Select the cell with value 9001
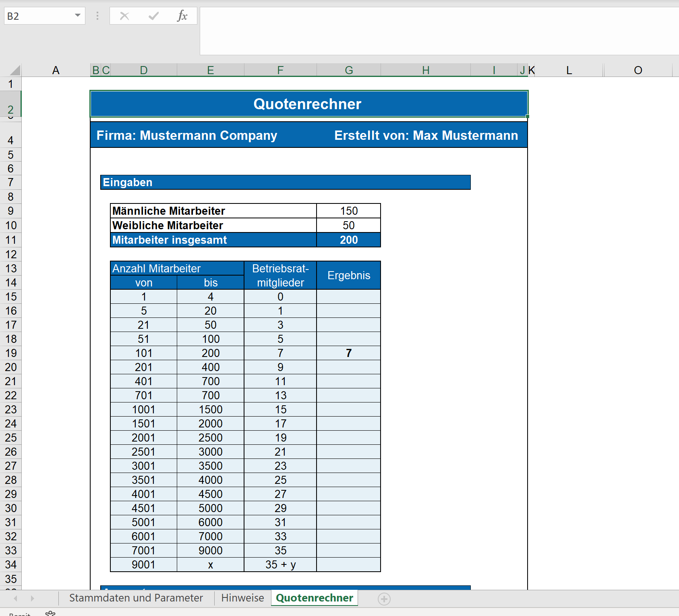The height and width of the screenshot is (616, 679). [144, 565]
